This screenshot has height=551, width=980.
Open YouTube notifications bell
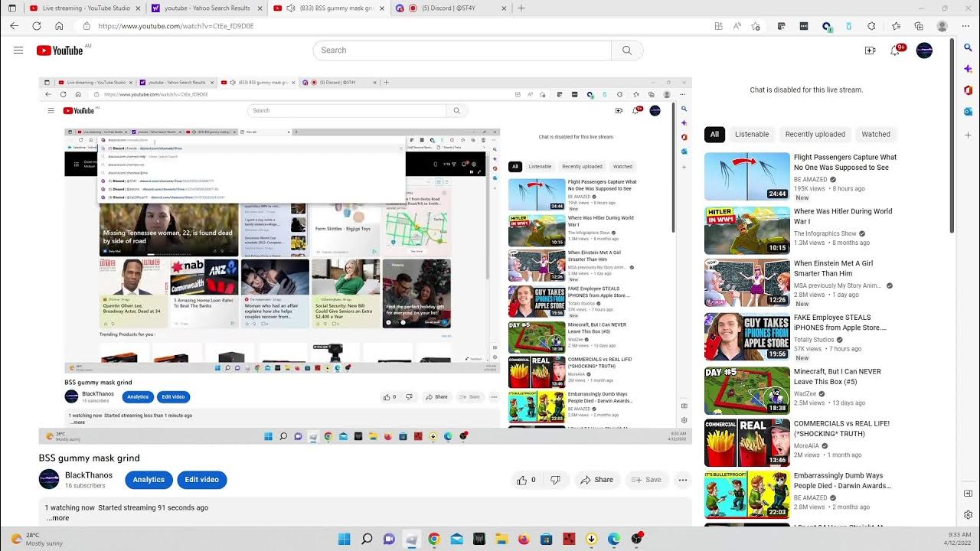point(895,51)
